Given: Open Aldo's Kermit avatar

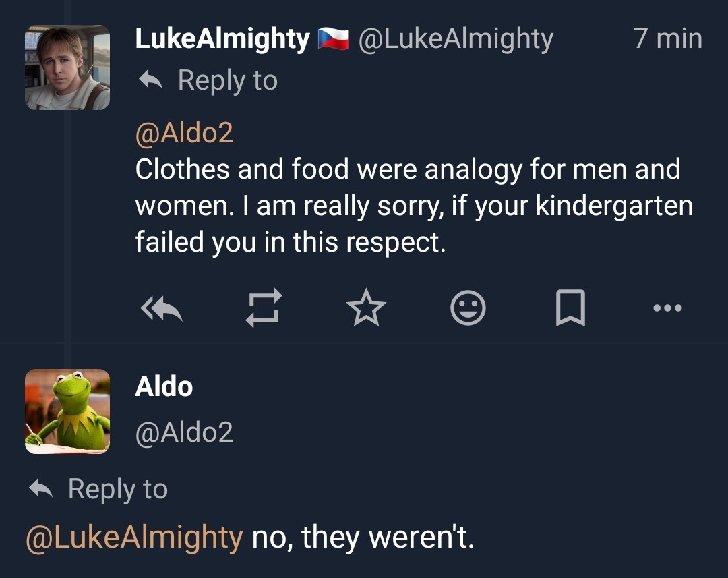Looking at the screenshot, I should coord(67,411).
